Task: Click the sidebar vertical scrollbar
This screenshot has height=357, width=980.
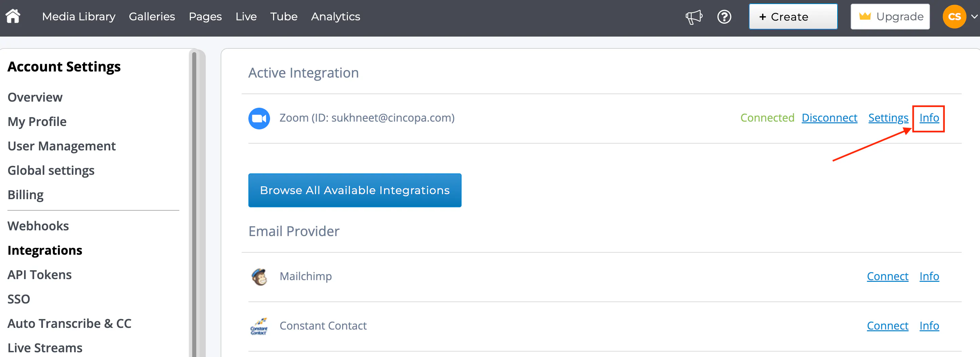Action: pos(194,204)
